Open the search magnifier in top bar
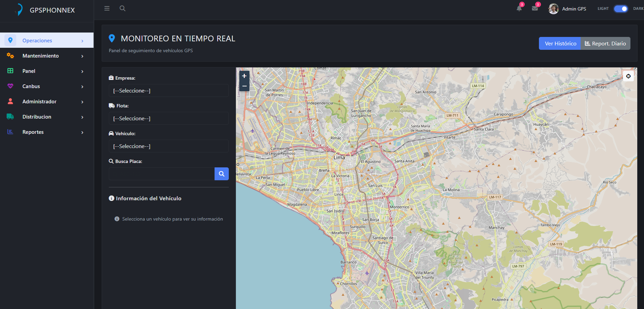 (x=122, y=8)
